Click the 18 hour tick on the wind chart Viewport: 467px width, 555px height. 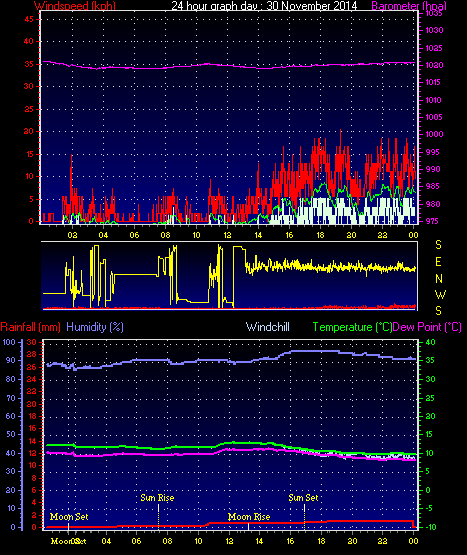pos(320,235)
